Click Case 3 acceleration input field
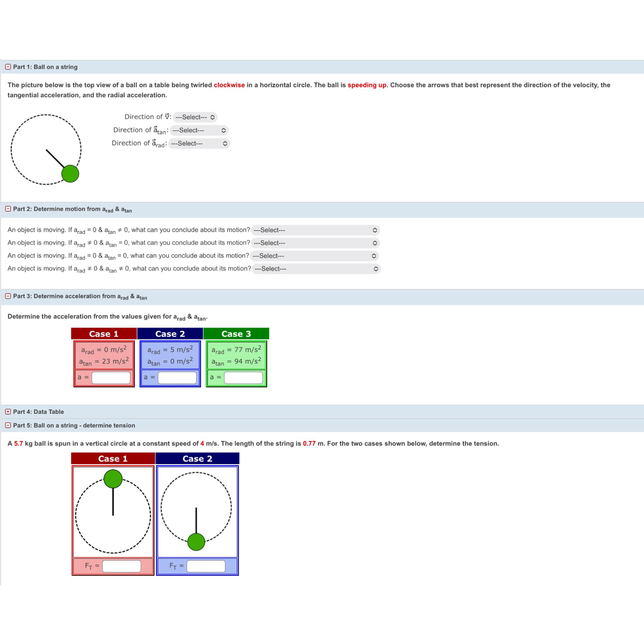The width and height of the screenshot is (644, 644). [x=243, y=378]
